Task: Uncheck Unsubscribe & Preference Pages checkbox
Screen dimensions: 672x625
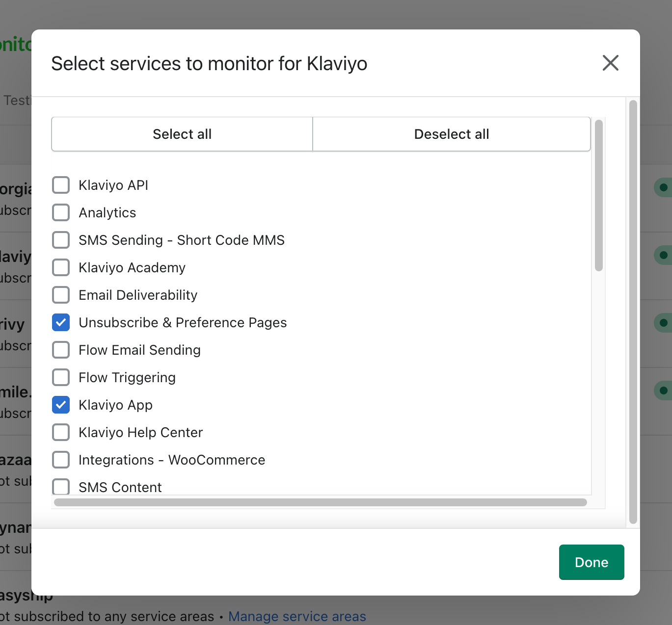Action: click(x=61, y=323)
